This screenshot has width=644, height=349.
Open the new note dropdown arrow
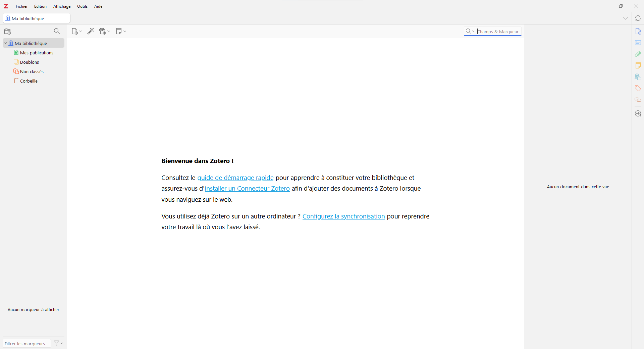click(x=125, y=31)
